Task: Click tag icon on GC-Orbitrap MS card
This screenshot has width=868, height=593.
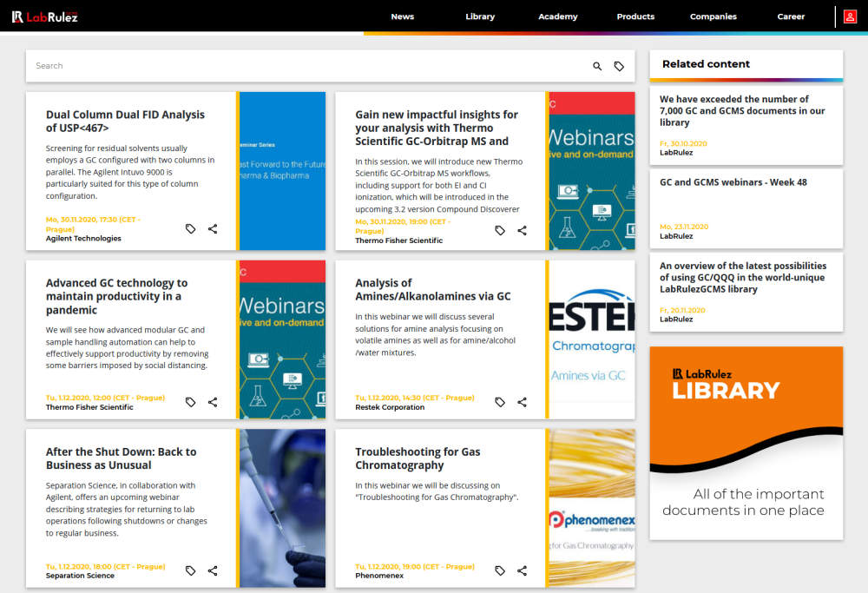Action: click(500, 230)
